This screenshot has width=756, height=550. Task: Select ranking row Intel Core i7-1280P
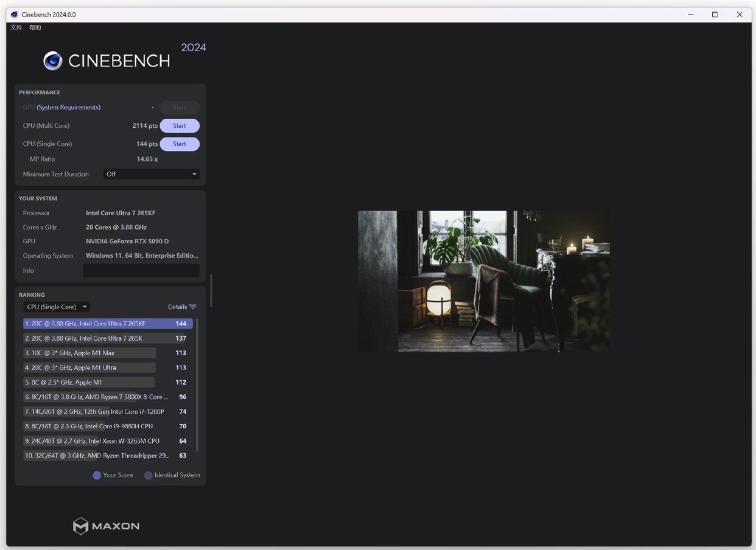108,411
